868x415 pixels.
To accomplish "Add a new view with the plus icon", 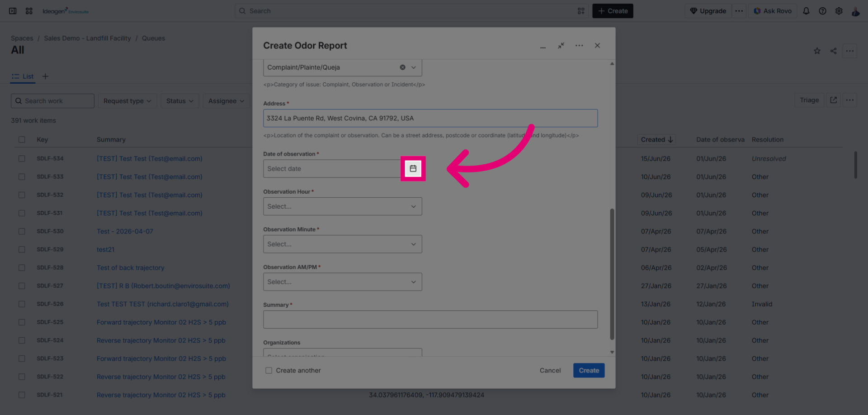I will (45, 76).
